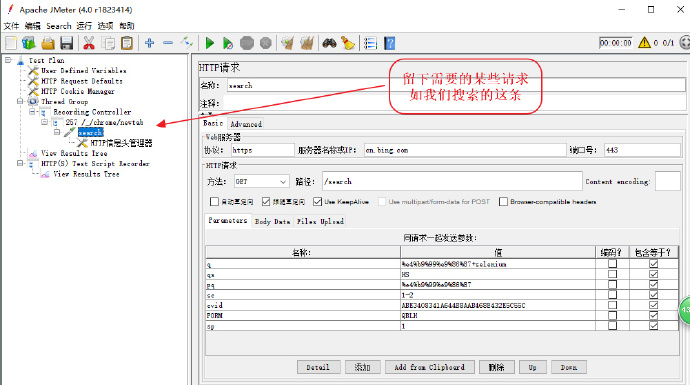Viewport: 690px width, 385px height.
Task: Click the yellow warning triangle log icon
Action: 644,43
